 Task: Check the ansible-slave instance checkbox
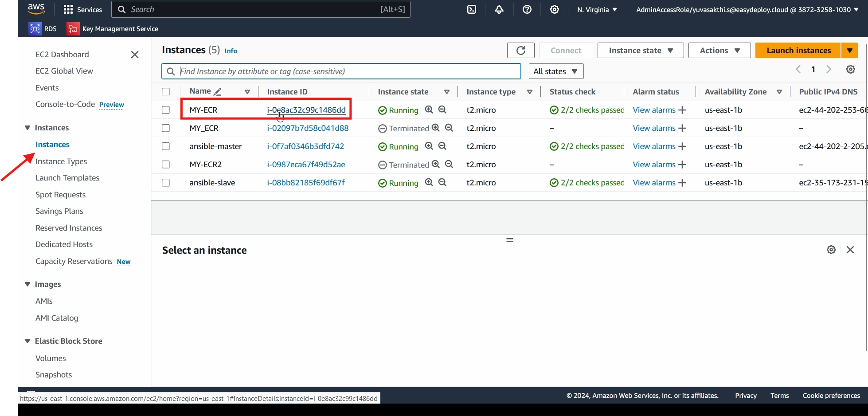[166, 183]
